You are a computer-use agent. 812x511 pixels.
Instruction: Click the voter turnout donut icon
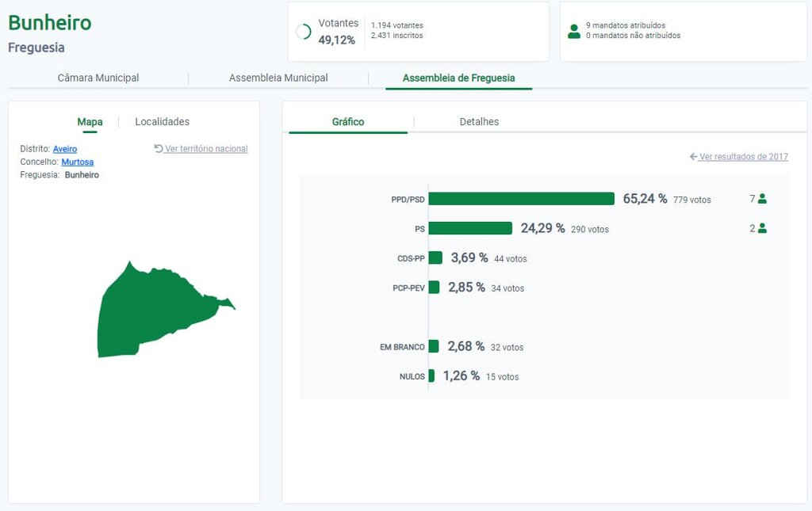click(303, 32)
